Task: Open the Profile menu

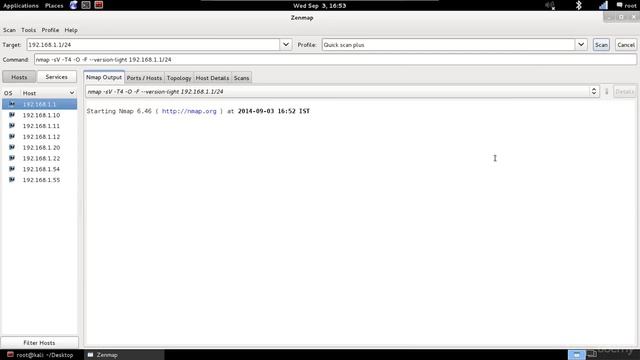Action: pyautogui.click(x=50, y=30)
